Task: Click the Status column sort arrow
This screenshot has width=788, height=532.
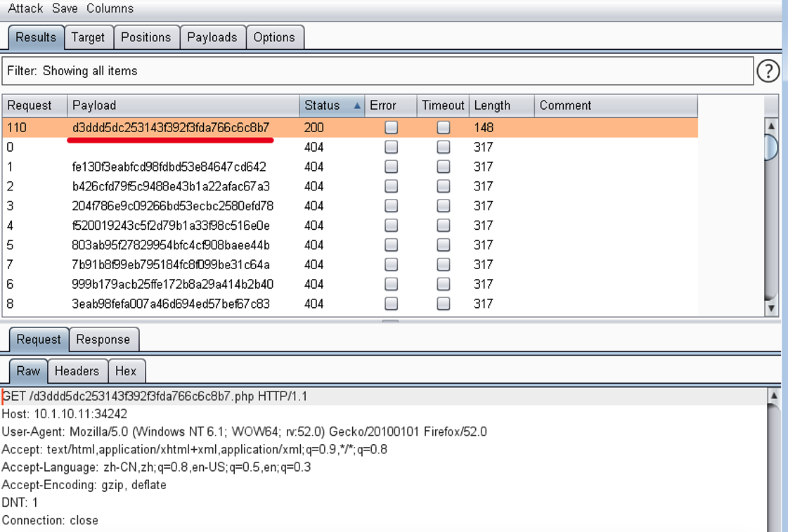Action: 357,106
